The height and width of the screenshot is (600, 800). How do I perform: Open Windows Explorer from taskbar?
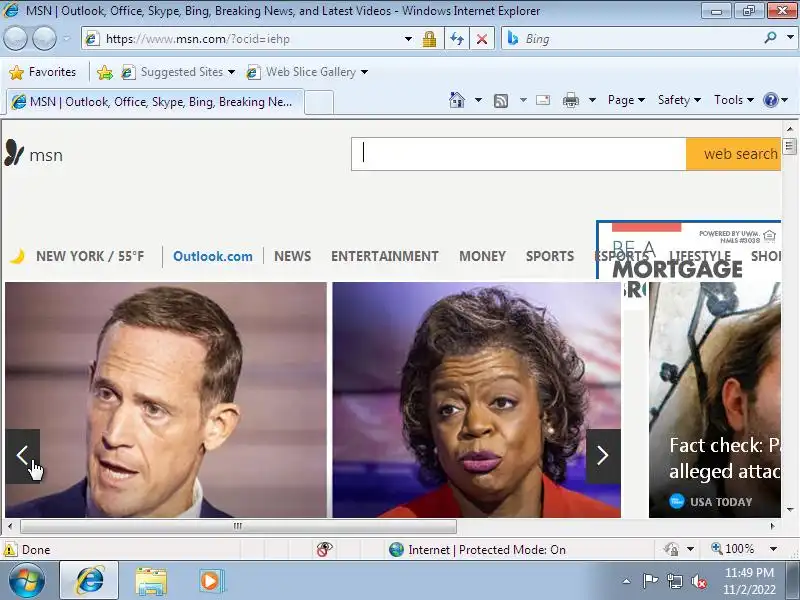tap(151, 581)
